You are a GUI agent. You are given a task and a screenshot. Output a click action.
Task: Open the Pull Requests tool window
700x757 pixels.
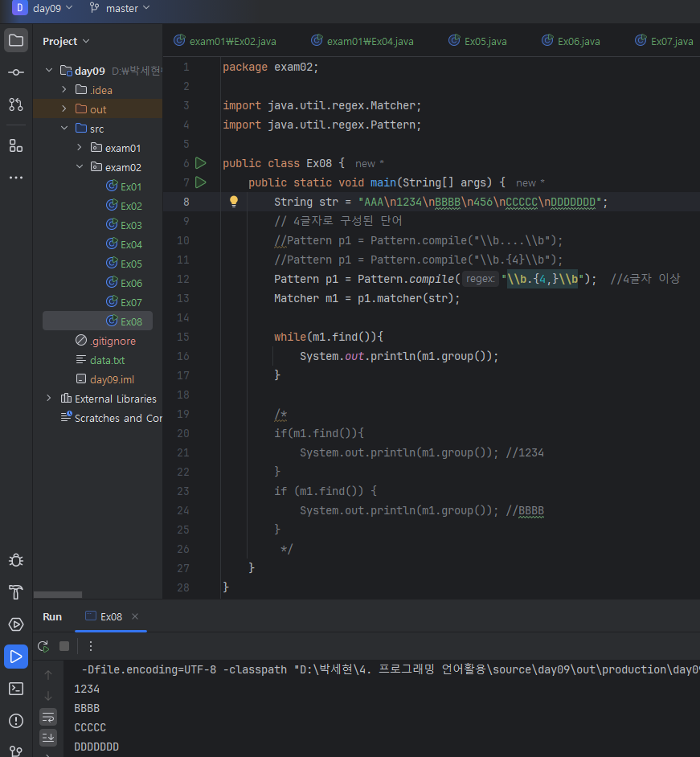[x=16, y=104]
